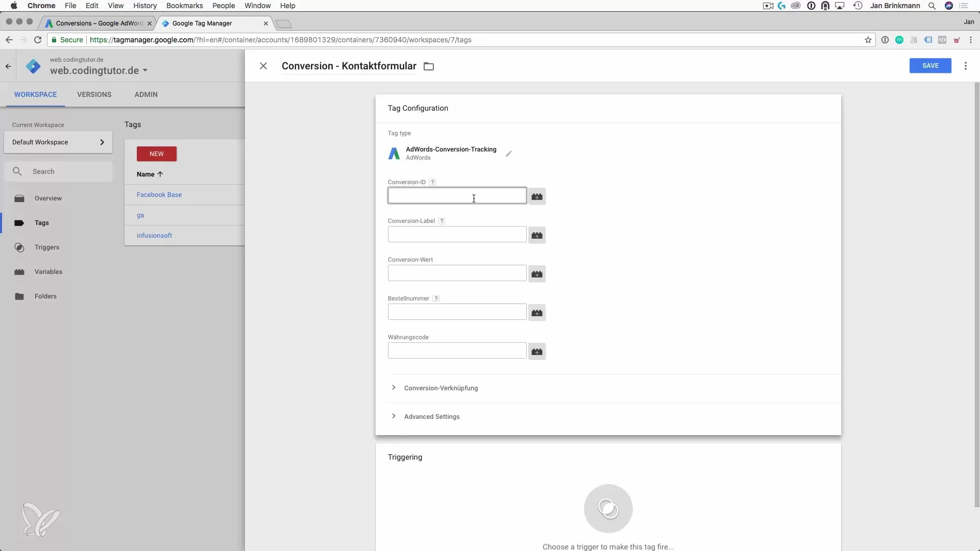This screenshot has height=551, width=980.
Task: Open ga tag
Action: 140,215
